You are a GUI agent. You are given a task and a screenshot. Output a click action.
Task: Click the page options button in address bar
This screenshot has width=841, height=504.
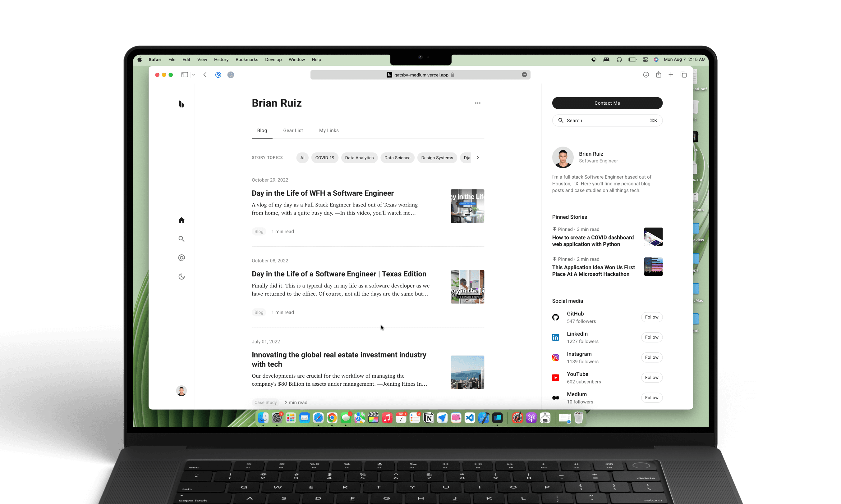pyautogui.click(x=524, y=75)
